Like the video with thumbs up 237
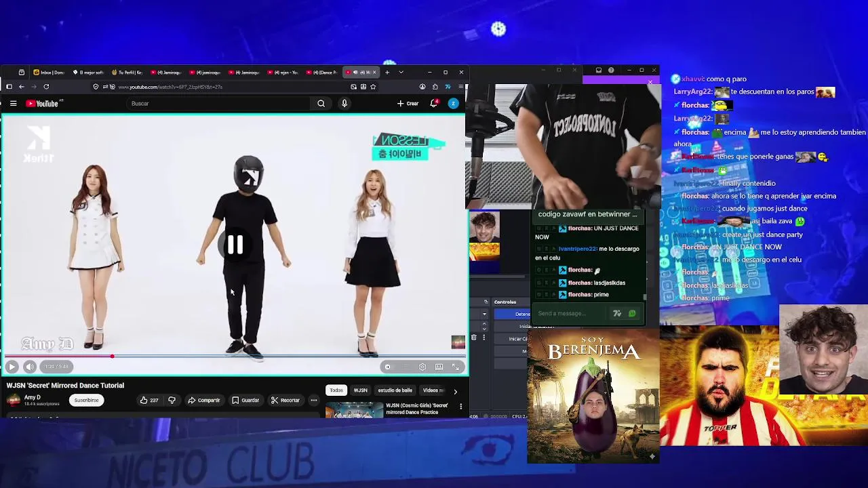The width and height of the screenshot is (868, 488). [149, 401]
